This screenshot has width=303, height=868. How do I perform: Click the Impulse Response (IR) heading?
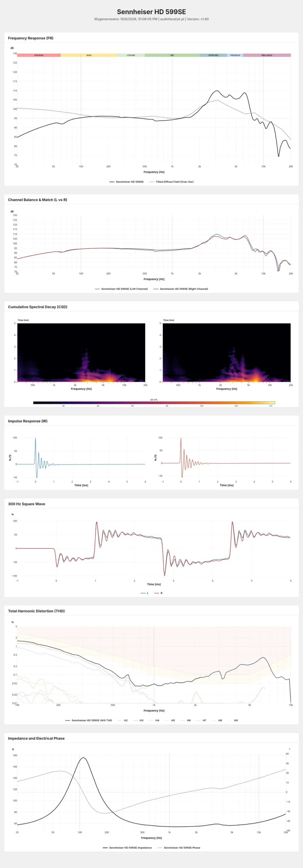[28, 421]
